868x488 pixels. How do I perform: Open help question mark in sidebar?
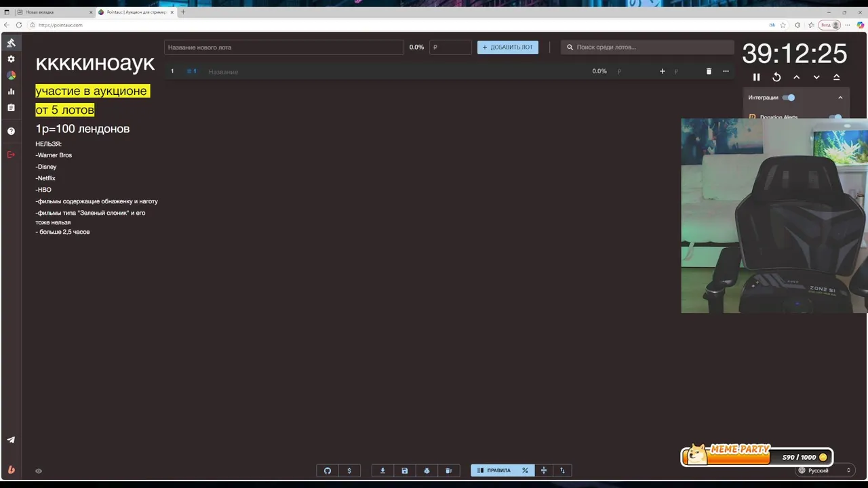(11, 131)
